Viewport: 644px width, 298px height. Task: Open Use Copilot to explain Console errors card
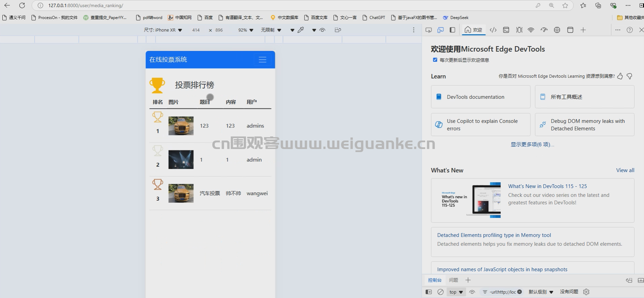tap(481, 125)
